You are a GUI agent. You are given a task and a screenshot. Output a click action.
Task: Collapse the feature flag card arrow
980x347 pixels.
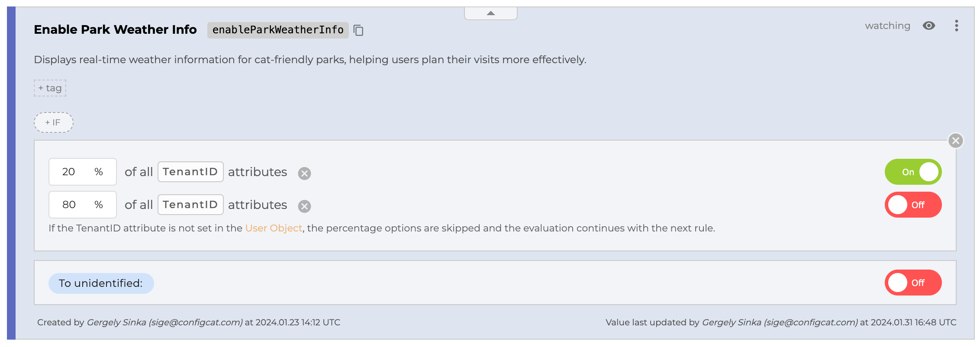pyautogui.click(x=490, y=13)
